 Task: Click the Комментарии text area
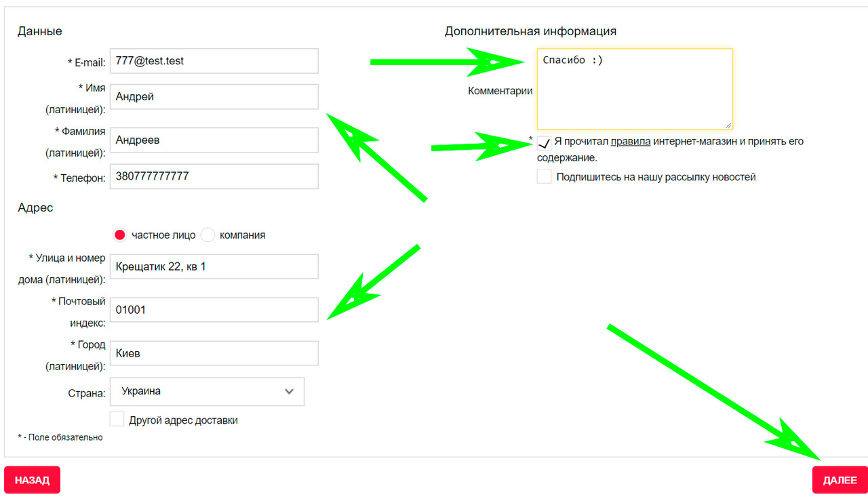[634, 89]
